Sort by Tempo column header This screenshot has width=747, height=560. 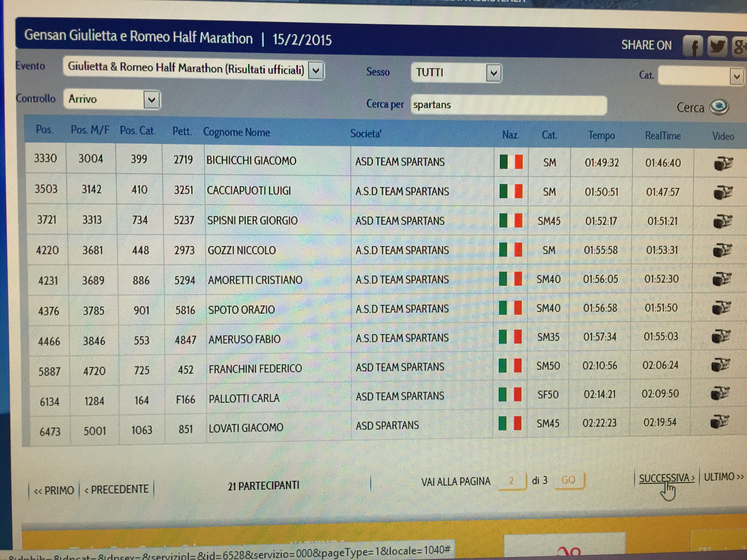pos(601,135)
